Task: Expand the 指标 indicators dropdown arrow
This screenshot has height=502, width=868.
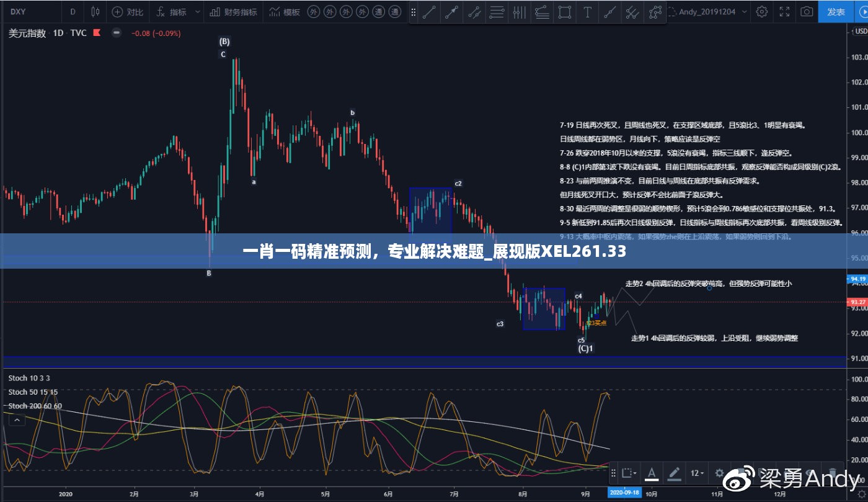Action: tap(197, 12)
